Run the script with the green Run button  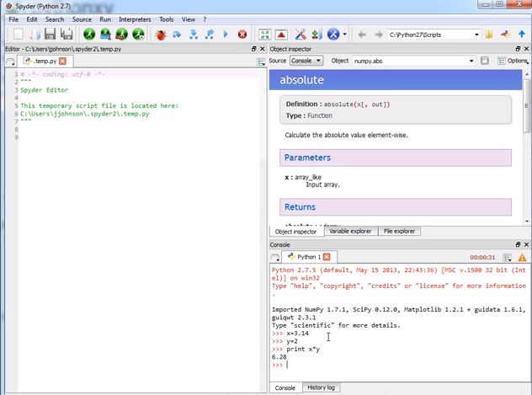(89, 35)
